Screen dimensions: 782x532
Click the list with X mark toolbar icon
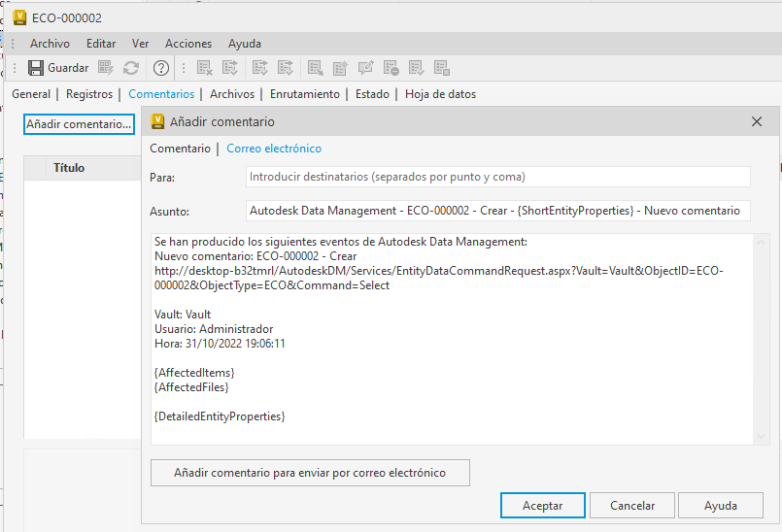(205, 68)
